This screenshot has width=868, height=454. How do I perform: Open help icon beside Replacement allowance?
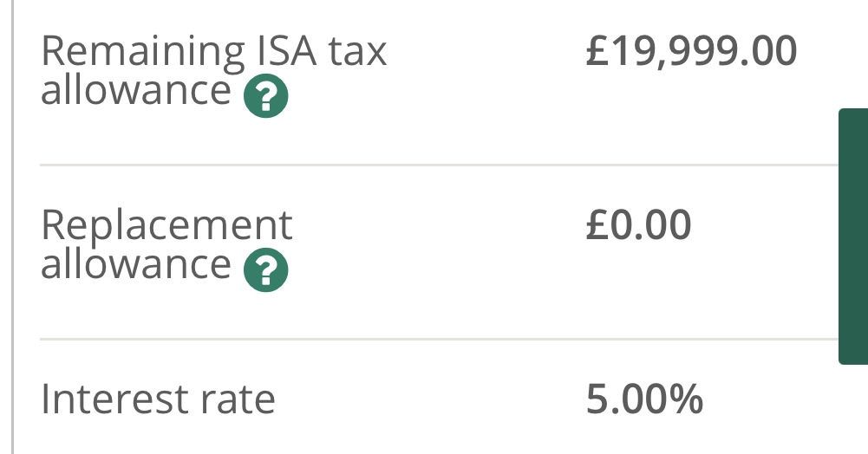pos(265,269)
